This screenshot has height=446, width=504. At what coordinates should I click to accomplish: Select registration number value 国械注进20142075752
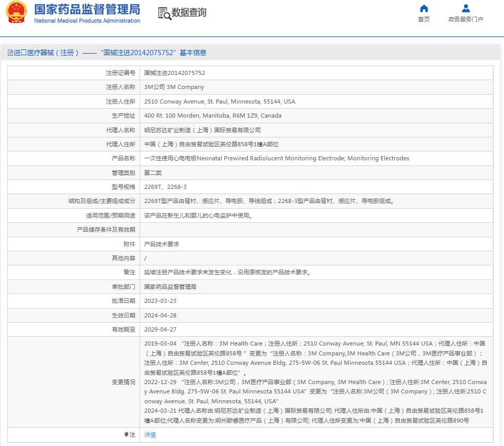(174, 73)
